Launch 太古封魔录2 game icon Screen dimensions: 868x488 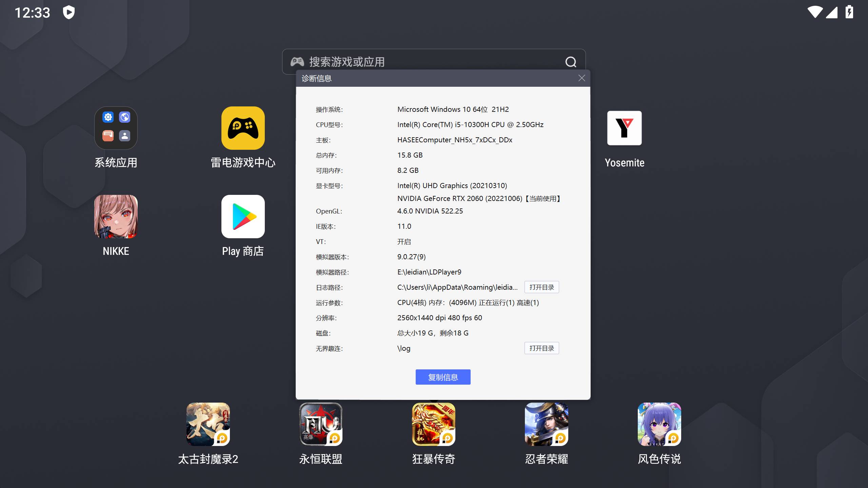pos(208,424)
